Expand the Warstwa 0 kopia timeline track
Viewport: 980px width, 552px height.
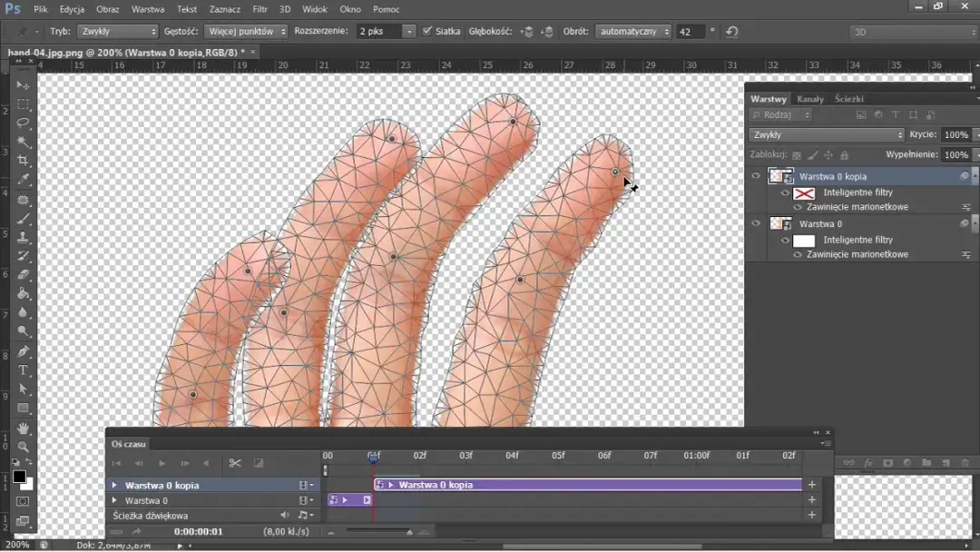[113, 485]
